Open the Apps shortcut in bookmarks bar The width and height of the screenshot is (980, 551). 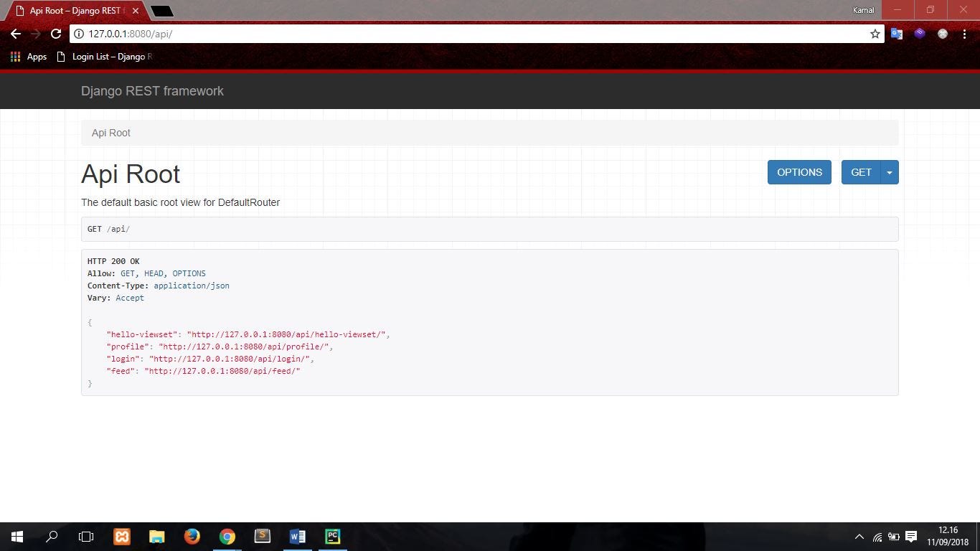click(x=29, y=57)
